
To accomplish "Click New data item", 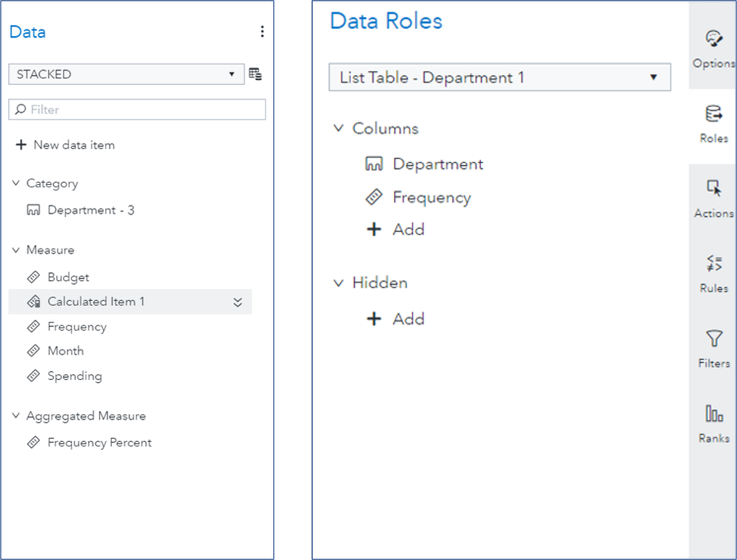I will click(66, 145).
